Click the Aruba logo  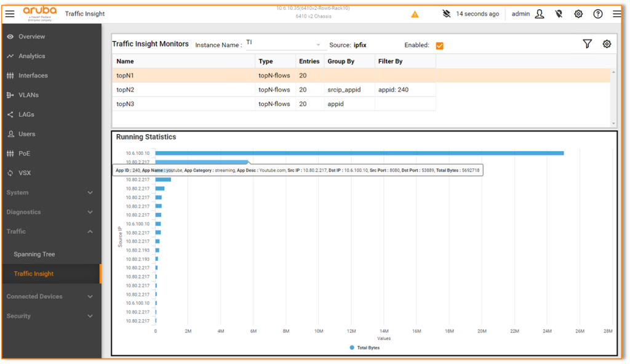tap(39, 14)
